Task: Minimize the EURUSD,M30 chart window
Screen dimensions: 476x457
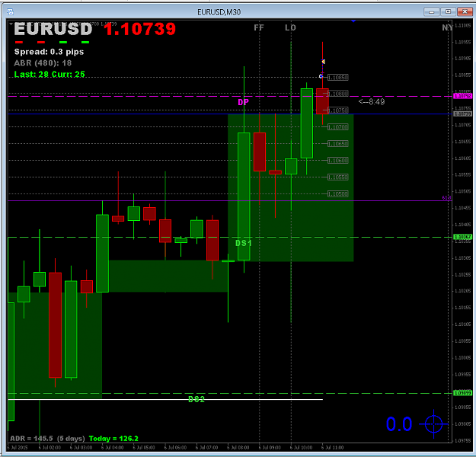Action: point(431,12)
